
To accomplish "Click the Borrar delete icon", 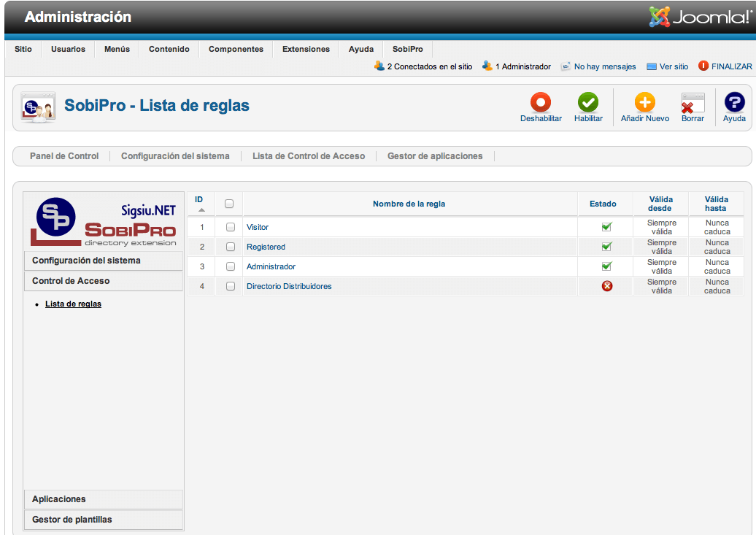I will [x=693, y=103].
